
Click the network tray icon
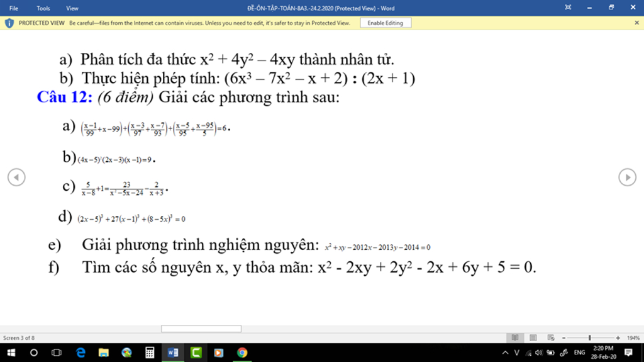pos(528,353)
